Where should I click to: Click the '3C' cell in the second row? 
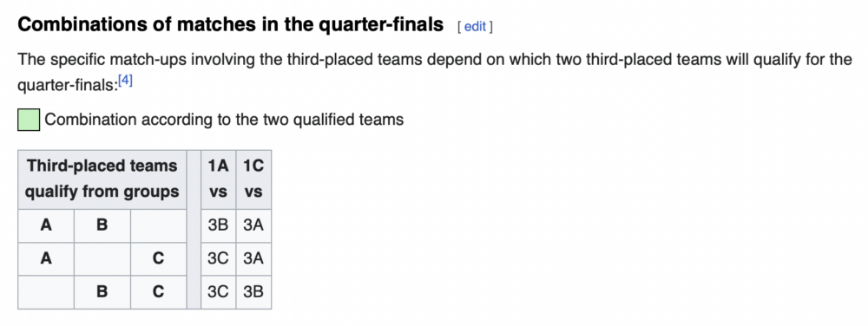(218, 258)
